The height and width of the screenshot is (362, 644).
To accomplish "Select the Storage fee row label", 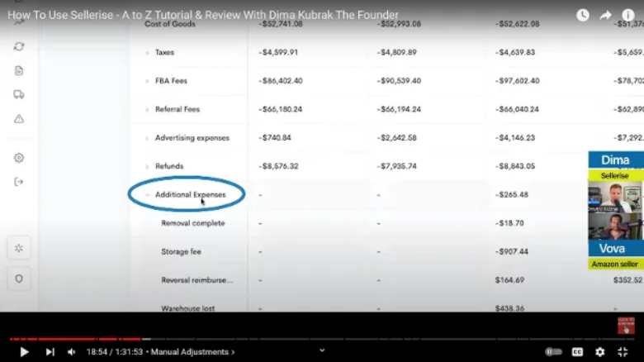I will [x=181, y=251].
